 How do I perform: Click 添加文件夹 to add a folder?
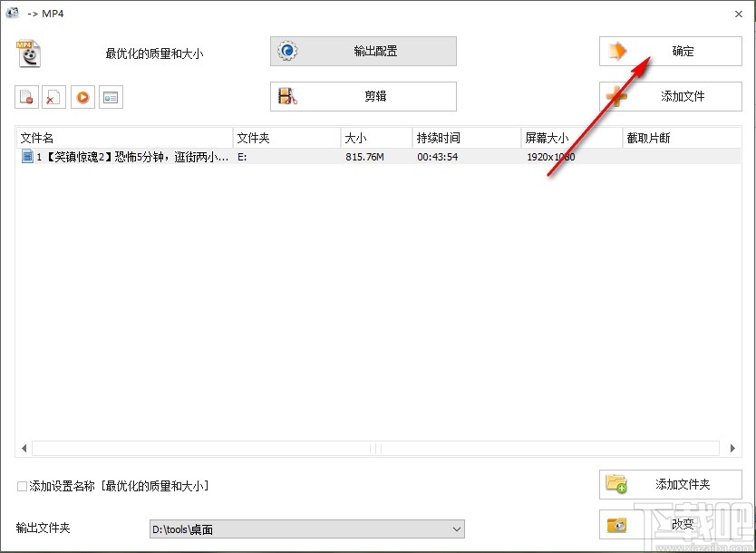(670, 484)
